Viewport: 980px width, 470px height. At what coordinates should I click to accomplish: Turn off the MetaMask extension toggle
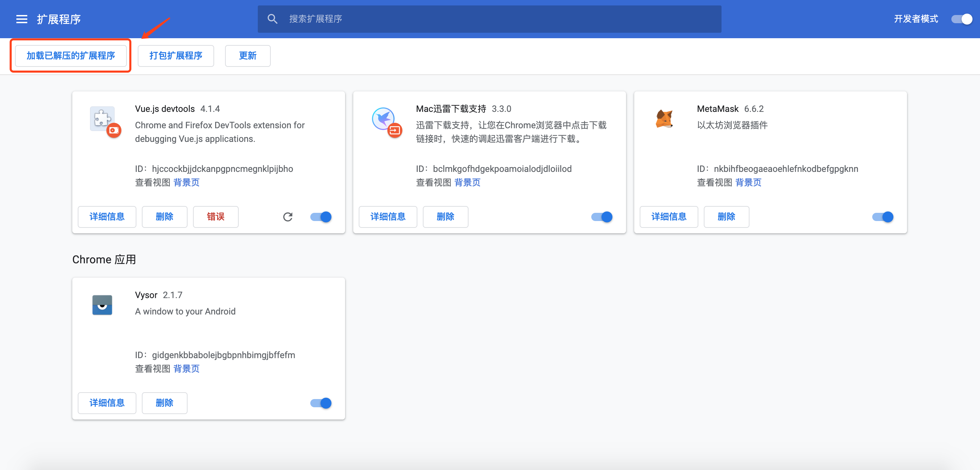(x=882, y=217)
